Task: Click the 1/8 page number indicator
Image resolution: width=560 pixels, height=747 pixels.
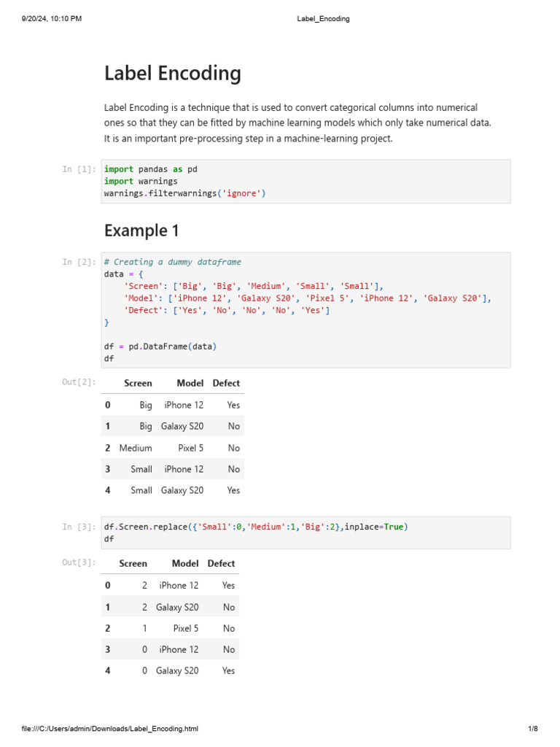Action: (x=532, y=729)
